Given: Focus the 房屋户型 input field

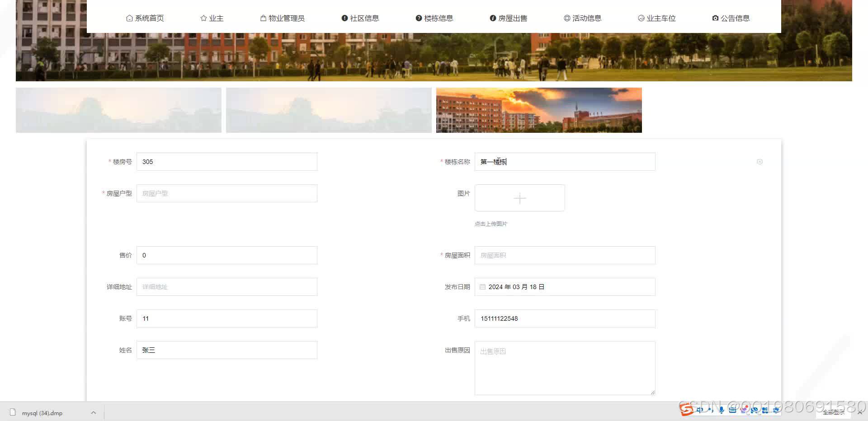Looking at the screenshot, I should coord(227,193).
